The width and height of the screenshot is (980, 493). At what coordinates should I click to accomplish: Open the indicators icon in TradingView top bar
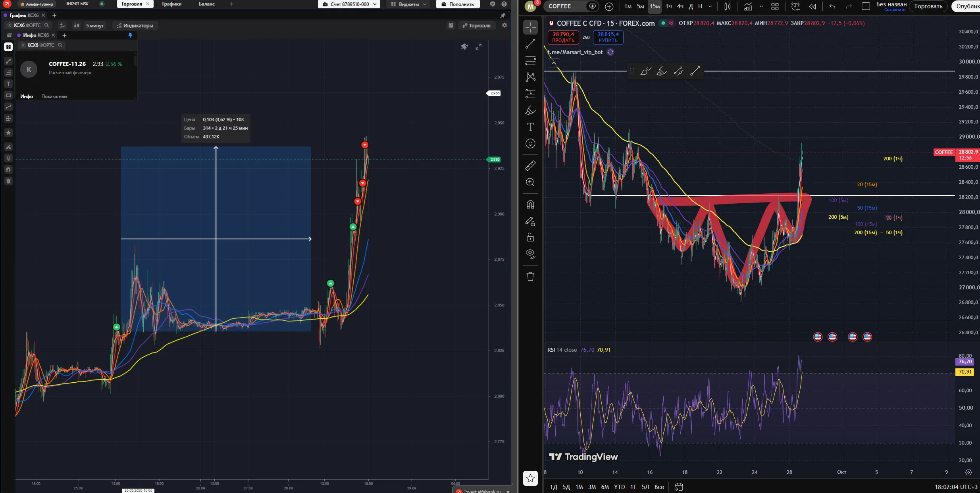[748, 6]
